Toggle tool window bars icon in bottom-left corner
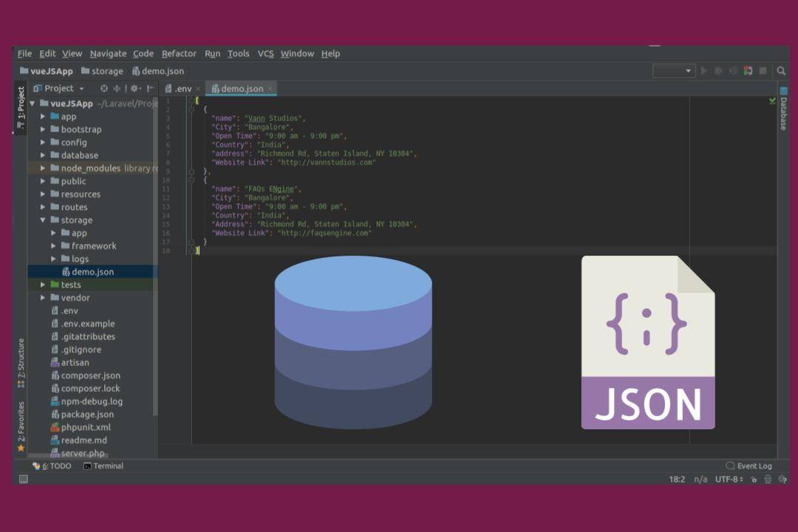Image resolution: width=798 pixels, height=532 pixels. (24, 479)
